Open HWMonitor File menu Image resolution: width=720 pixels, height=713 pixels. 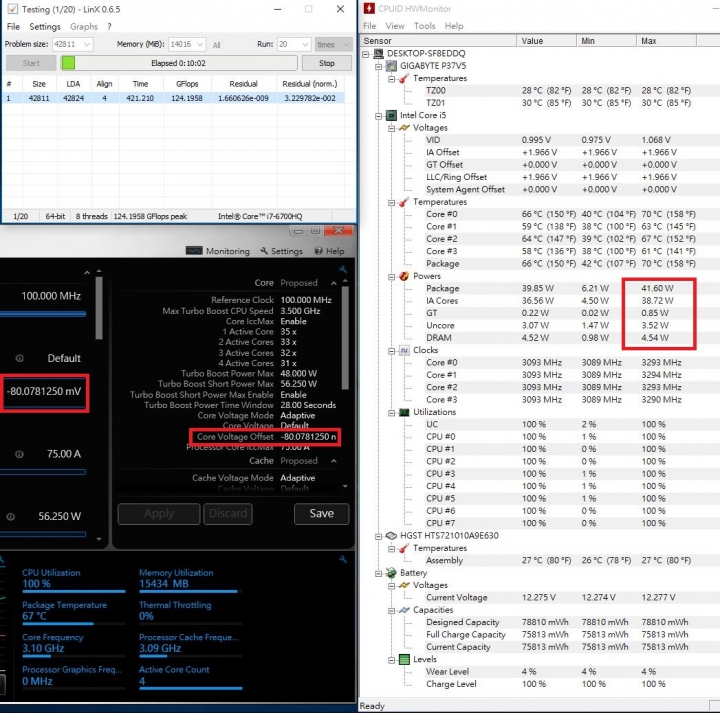[369, 26]
